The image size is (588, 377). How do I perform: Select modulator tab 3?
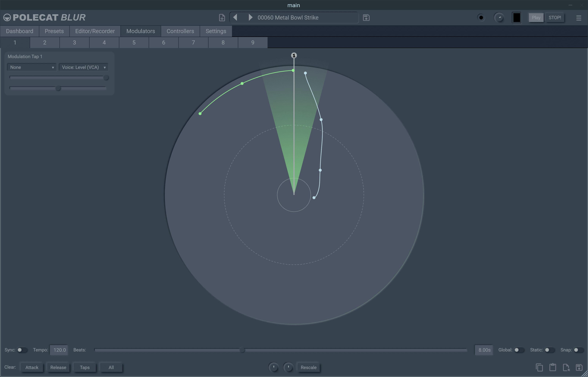pyautogui.click(x=75, y=43)
